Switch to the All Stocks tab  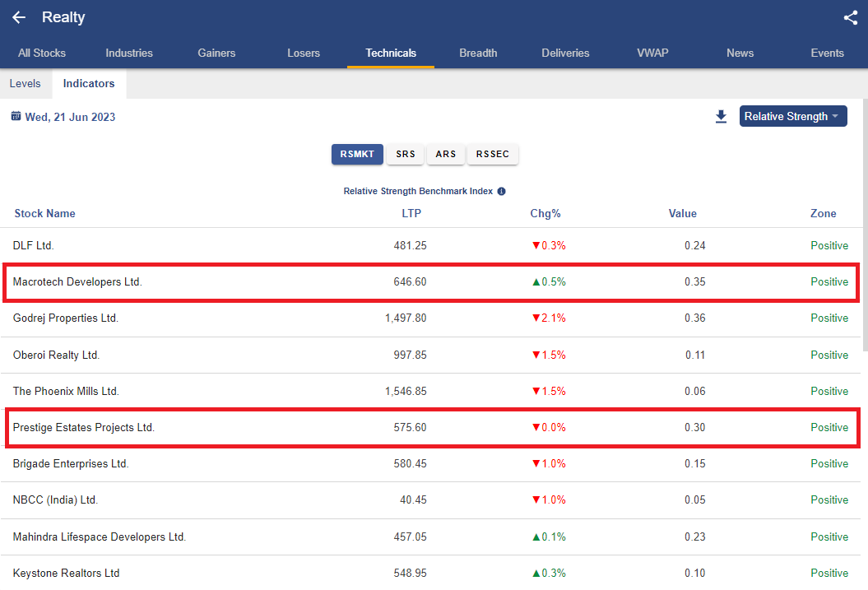42,53
